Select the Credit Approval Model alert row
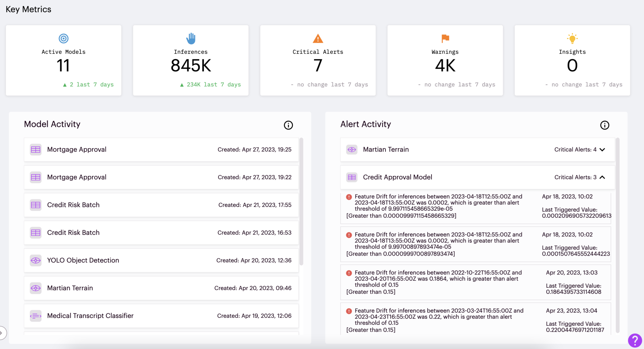This screenshot has width=644, height=349. [477, 177]
